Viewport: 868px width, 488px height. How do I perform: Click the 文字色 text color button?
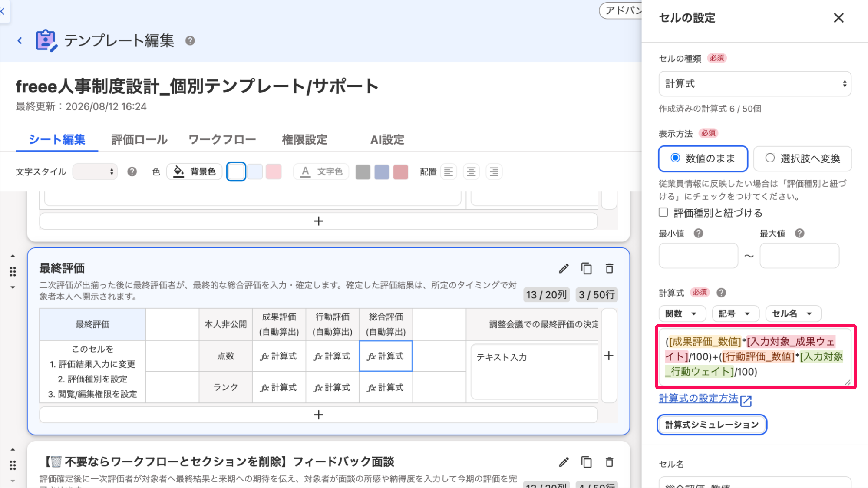coord(321,172)
